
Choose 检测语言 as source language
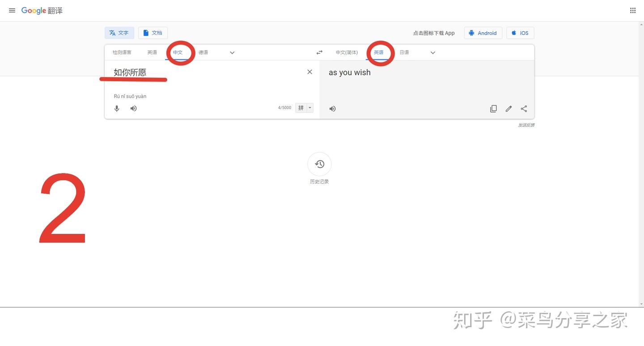pyautogui.click(x=122, y=52)
